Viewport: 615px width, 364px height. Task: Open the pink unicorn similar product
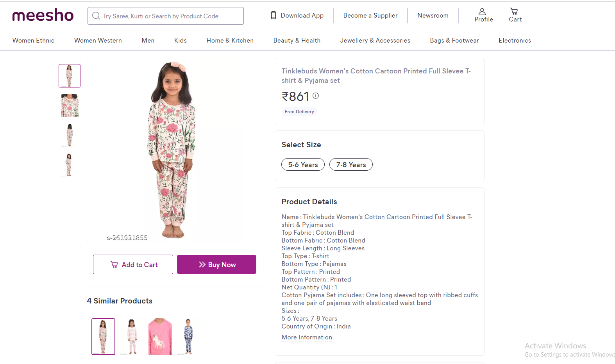pyautogui.click(x=160, y=337)
